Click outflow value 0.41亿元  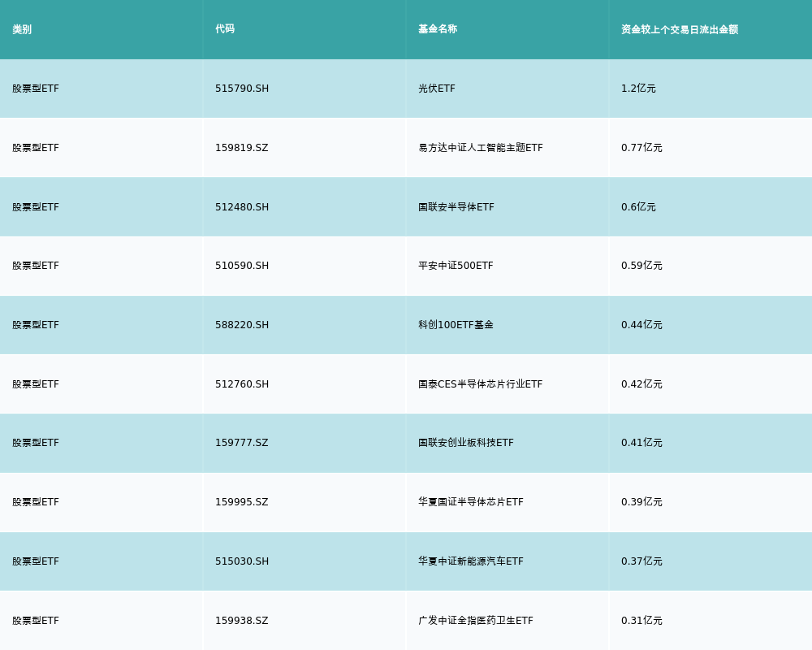pos(641,443)
